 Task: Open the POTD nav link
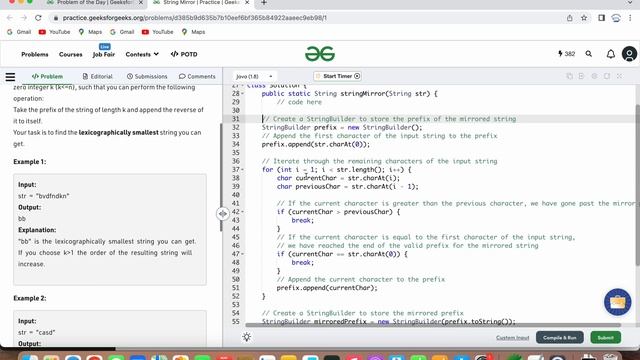click(x=184, y=54)
